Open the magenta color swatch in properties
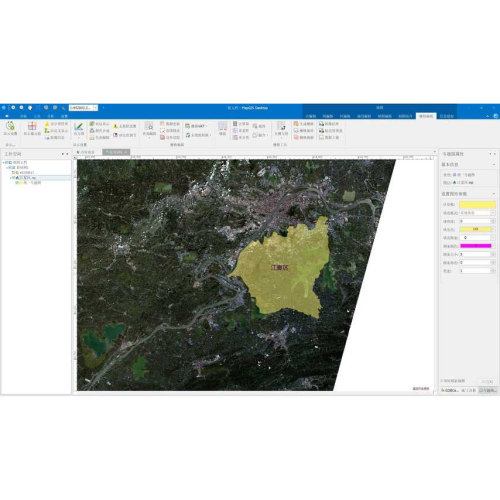The image size is (500, 500). [476, 246]
